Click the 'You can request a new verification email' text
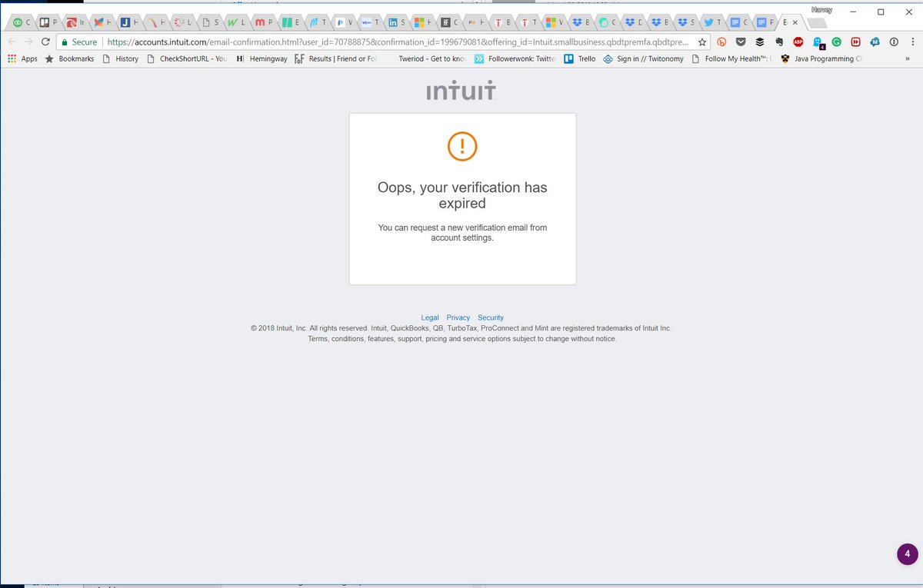The height and width of the screenshot is (588, 923). click(x=462, y=232)
